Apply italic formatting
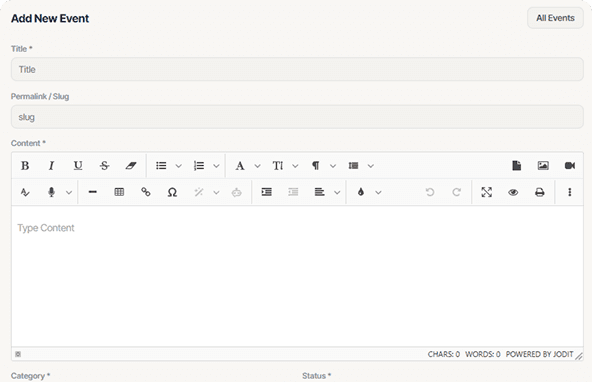 click(x=51, y=166)
